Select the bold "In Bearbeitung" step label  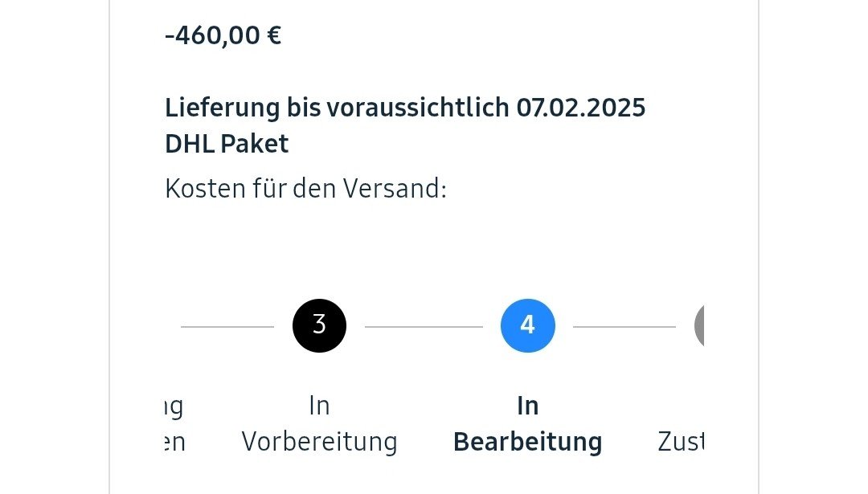tap(527, 423)
